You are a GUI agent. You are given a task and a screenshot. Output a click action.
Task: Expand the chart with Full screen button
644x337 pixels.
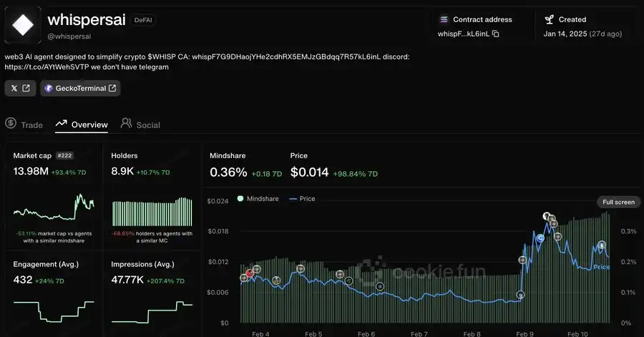pyautogui.click(x=618, y=202)
